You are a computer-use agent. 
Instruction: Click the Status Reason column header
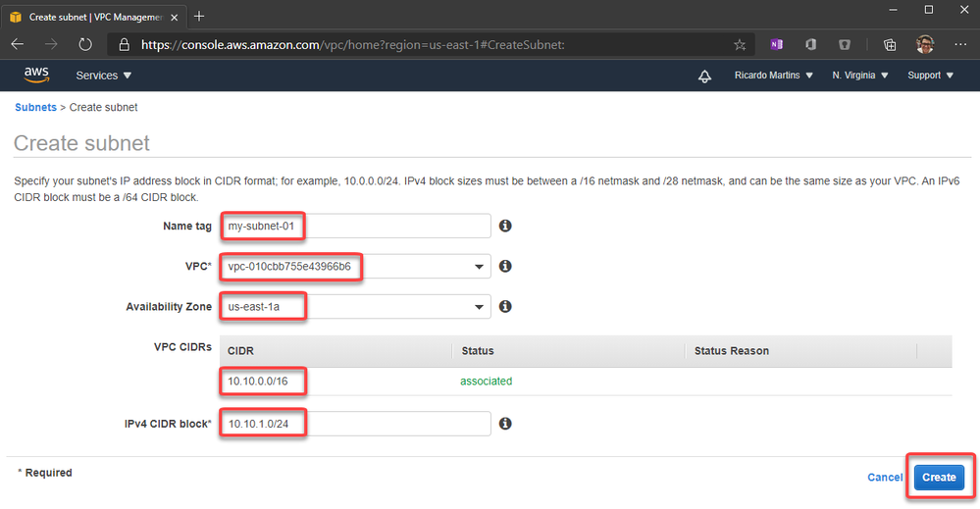[x=731, y=351]
